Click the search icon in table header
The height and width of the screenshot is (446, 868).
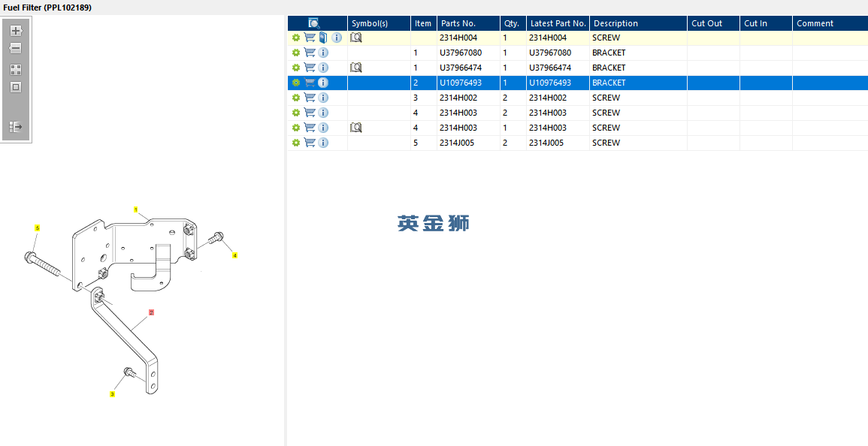(314, 23)
